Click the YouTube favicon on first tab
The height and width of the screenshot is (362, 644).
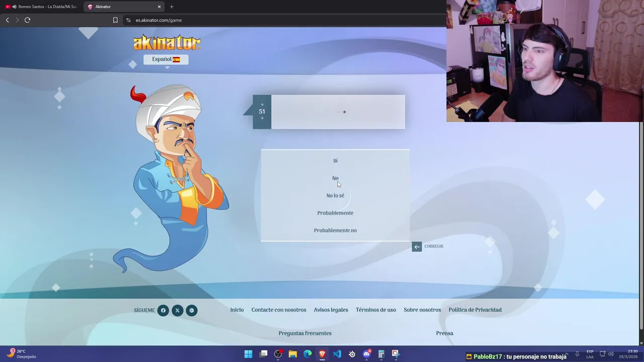pos(8,7)
